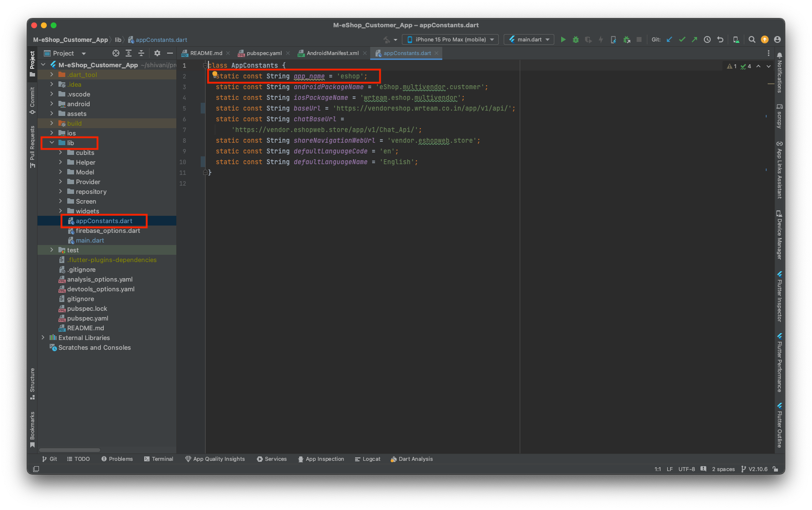Open the Logcat tool window
Screen dimensions: 812x510
click(x=368, y=459)
